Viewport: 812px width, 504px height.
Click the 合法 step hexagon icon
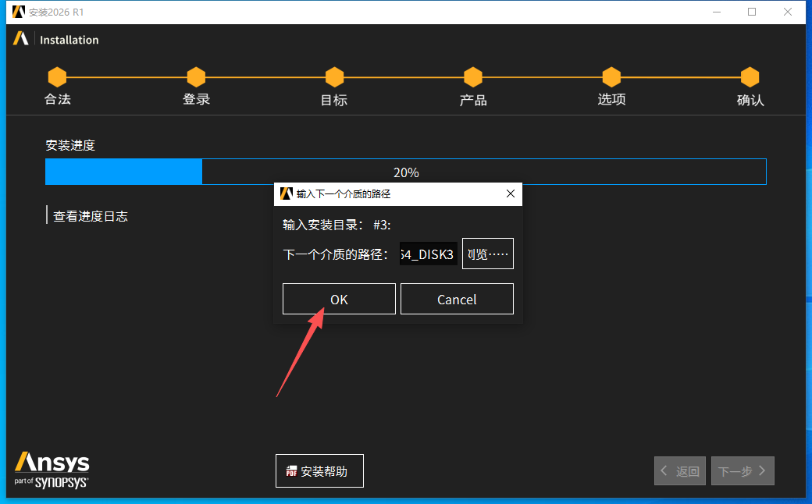[x=57, y=78]
